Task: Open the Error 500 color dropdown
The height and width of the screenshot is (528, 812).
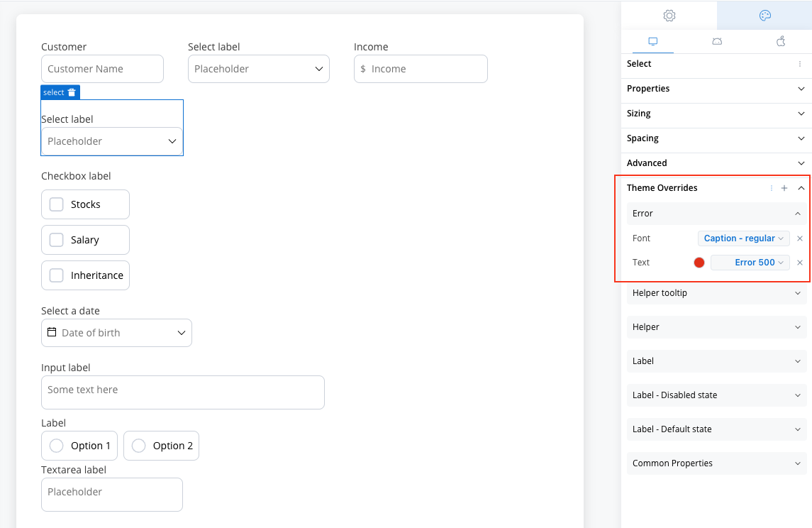Action: [x=750, y=263]
